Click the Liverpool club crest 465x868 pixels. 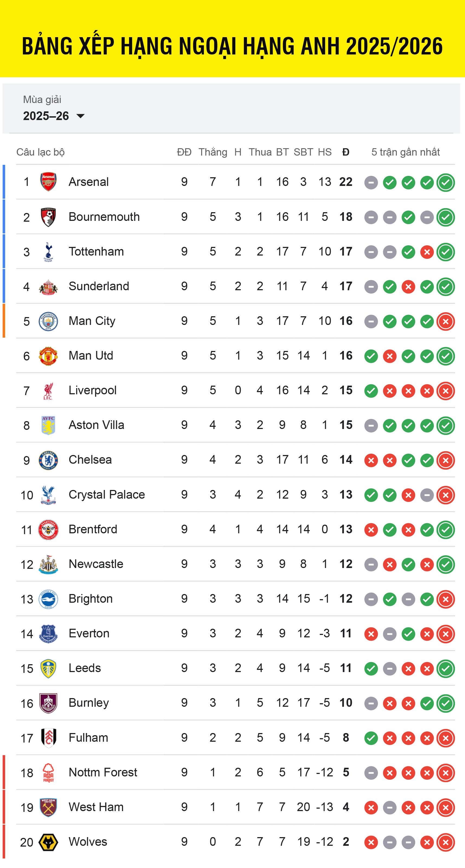click(x=48, y=391)
